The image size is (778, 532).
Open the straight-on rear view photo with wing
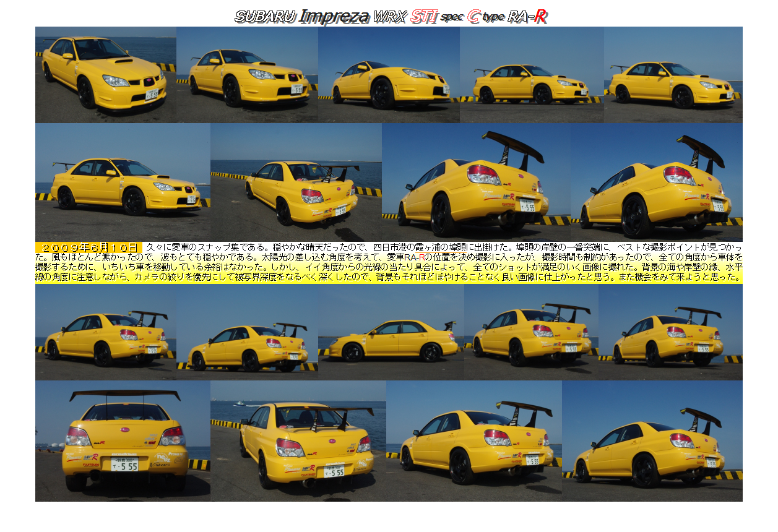coord(123,440)
